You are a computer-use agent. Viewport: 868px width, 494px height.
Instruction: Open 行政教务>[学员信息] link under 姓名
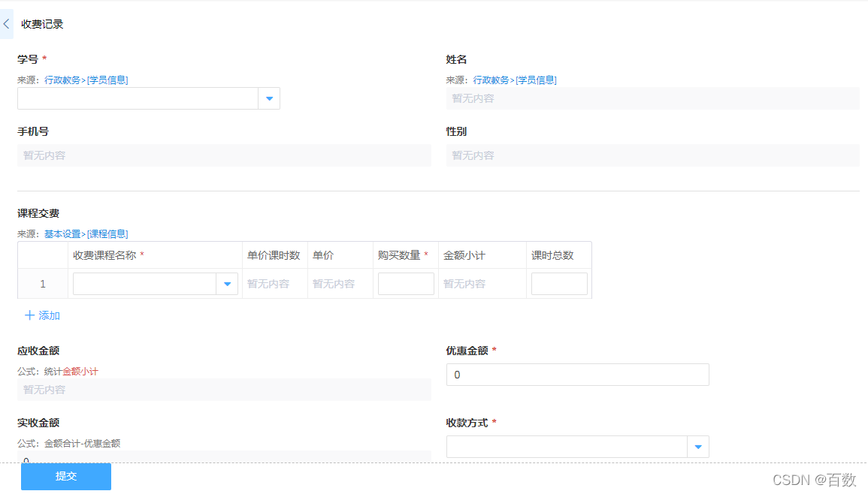(515, 80)
